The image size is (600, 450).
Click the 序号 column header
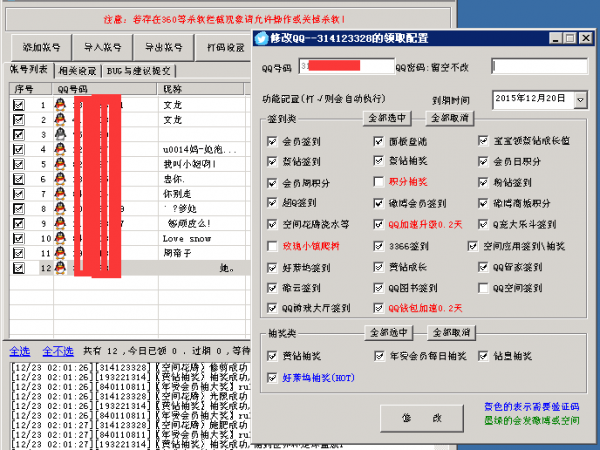click(30, 89)
